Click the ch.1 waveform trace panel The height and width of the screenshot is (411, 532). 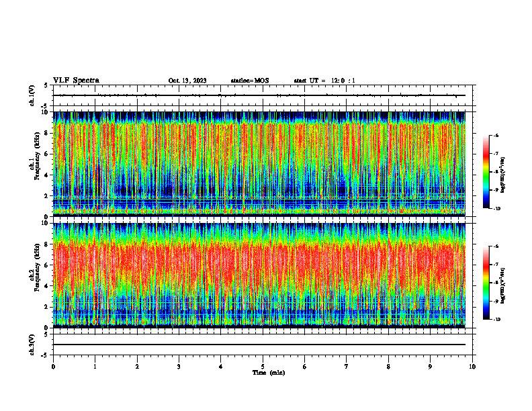coord(263,95)
